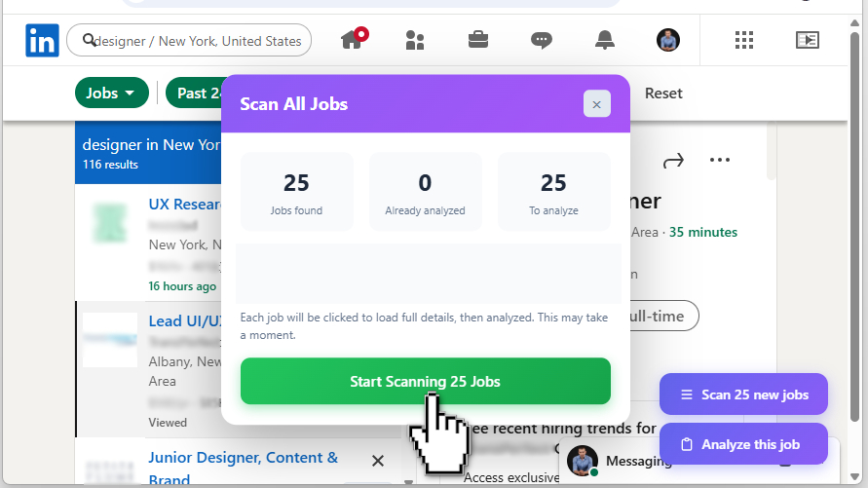Open the three-dot more options menu
The height and width of the screenshot is (488, 868).
point(720,160)
